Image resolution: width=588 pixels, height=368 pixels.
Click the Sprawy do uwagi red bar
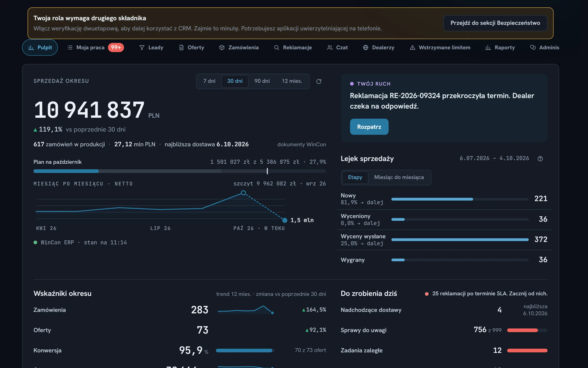pyautogui.click(x=527, y=330)
